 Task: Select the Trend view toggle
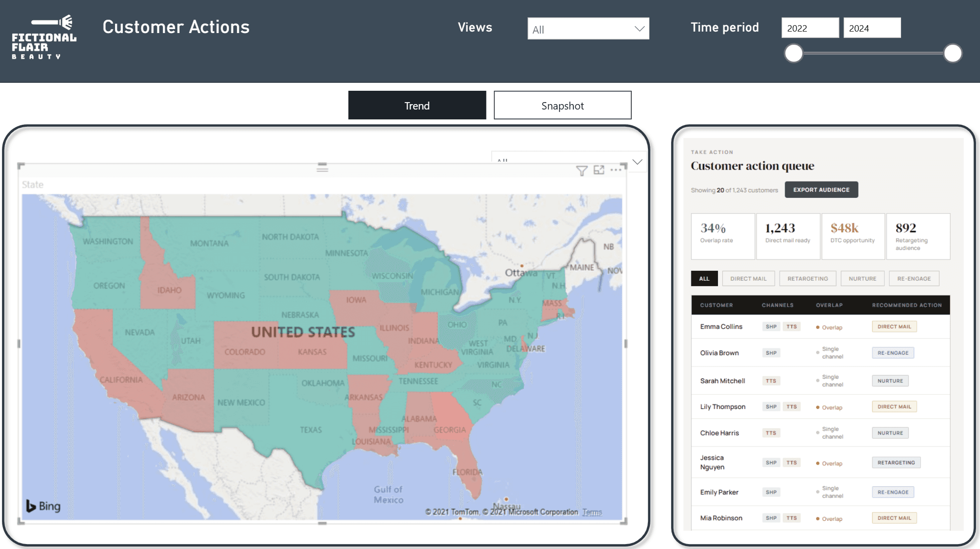coord(417,106)
